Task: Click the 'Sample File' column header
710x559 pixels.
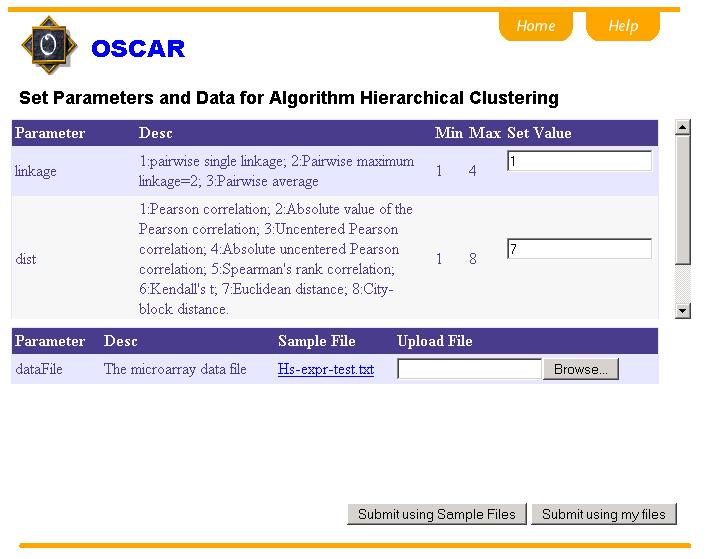Action: point(317,341)
